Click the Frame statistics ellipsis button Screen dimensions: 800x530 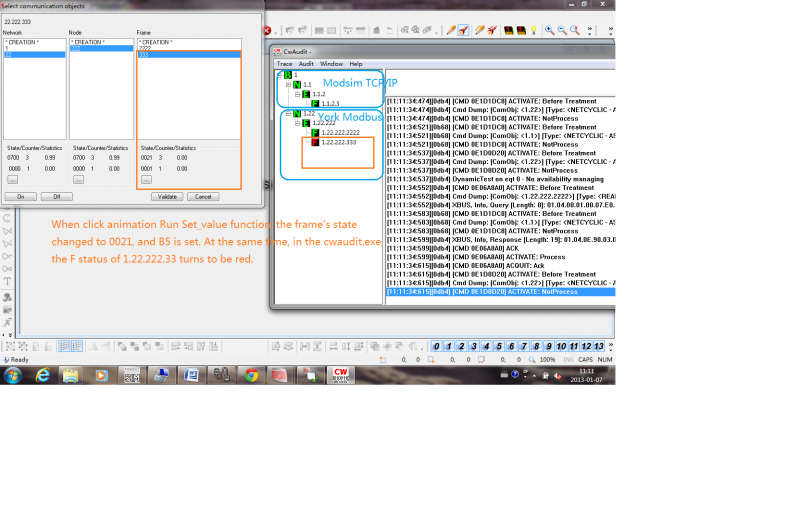[x=146, y=180]
